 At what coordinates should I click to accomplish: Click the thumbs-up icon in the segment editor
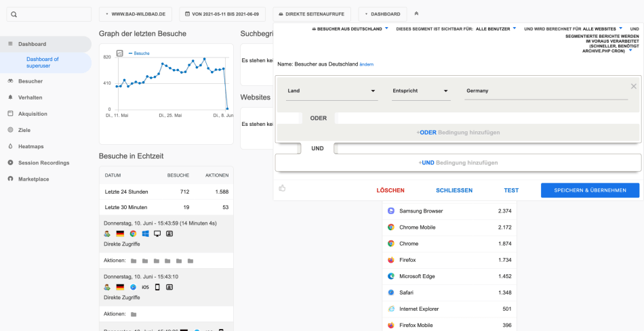click(x=282, y=188)
